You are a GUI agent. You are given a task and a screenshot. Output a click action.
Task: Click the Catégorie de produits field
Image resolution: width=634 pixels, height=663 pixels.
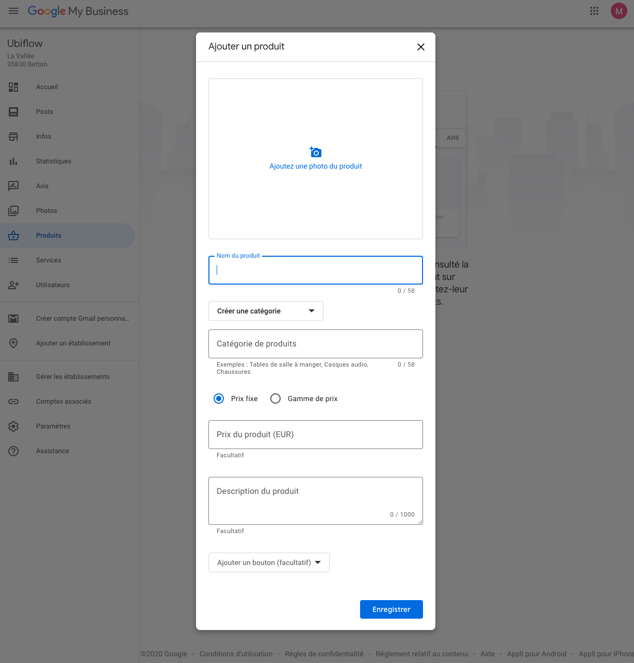pyautogui.click(x=316, y=344)
